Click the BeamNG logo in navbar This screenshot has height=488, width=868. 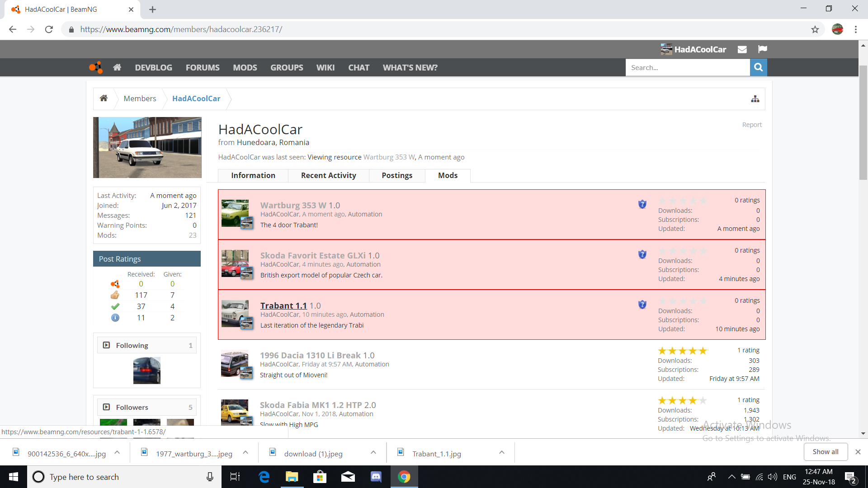(96, 67)
